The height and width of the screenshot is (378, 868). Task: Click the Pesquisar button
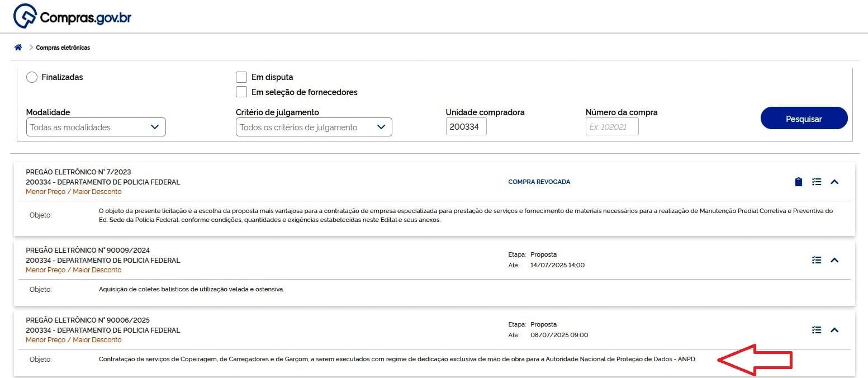804,119
